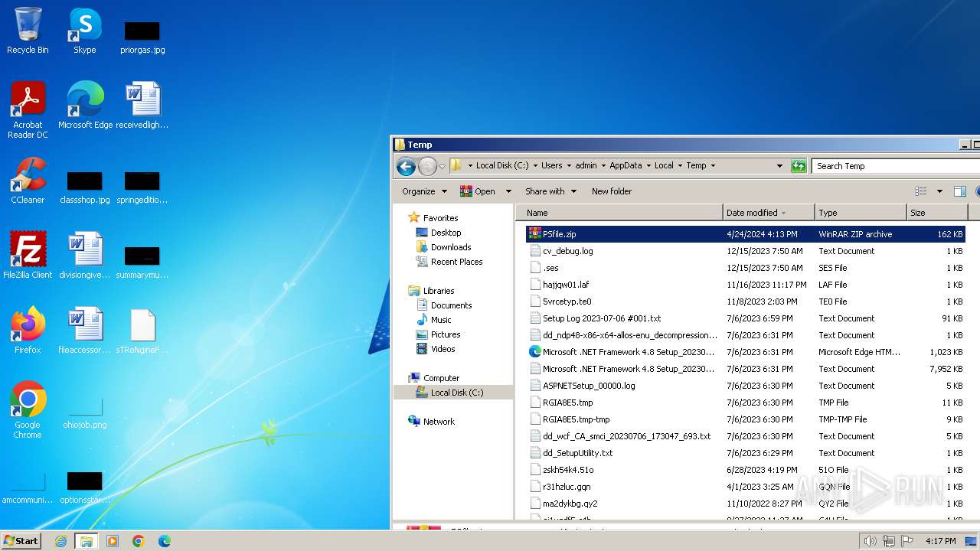Click the Edge taskbar icon
Image resolution: width=980 pixels, height=551 pixels.
point(165,541)
